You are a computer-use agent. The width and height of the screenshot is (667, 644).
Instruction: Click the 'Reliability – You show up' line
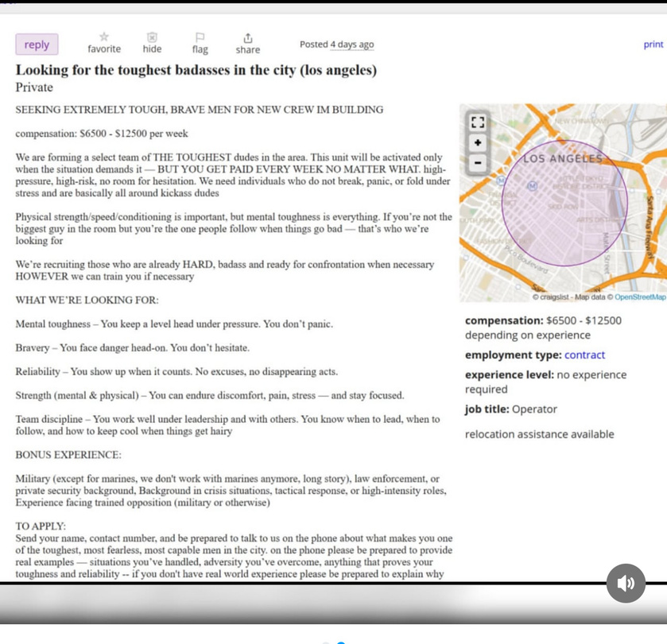(176, 372)
